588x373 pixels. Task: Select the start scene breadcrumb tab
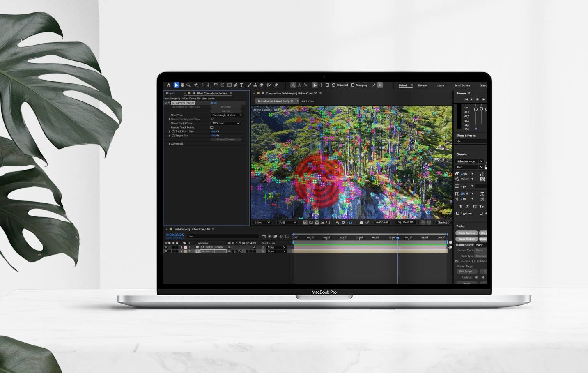[x=308, y=101]
